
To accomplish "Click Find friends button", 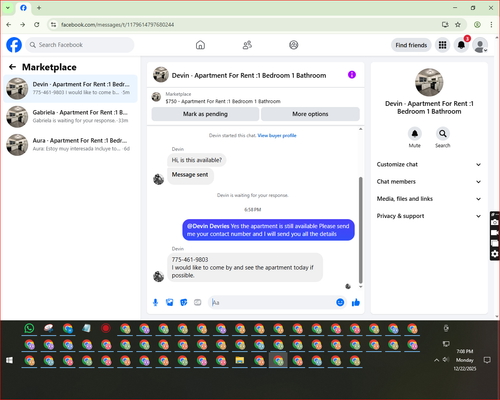I will pos(411,45).
